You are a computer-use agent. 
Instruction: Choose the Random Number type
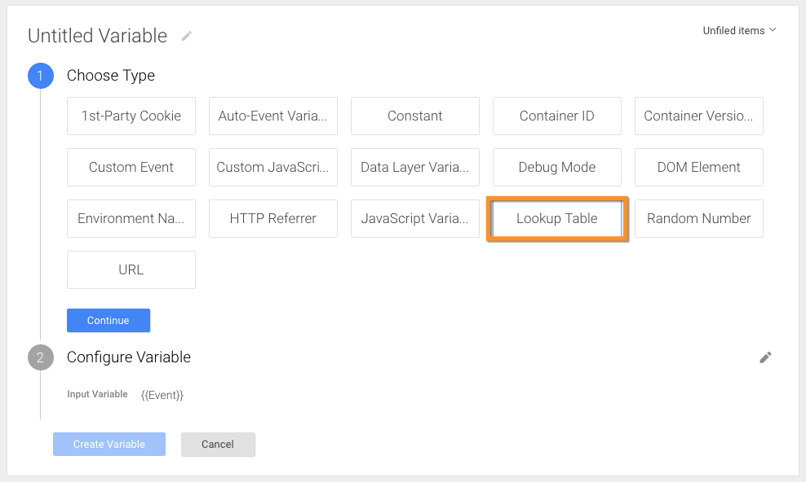point(699,218)
